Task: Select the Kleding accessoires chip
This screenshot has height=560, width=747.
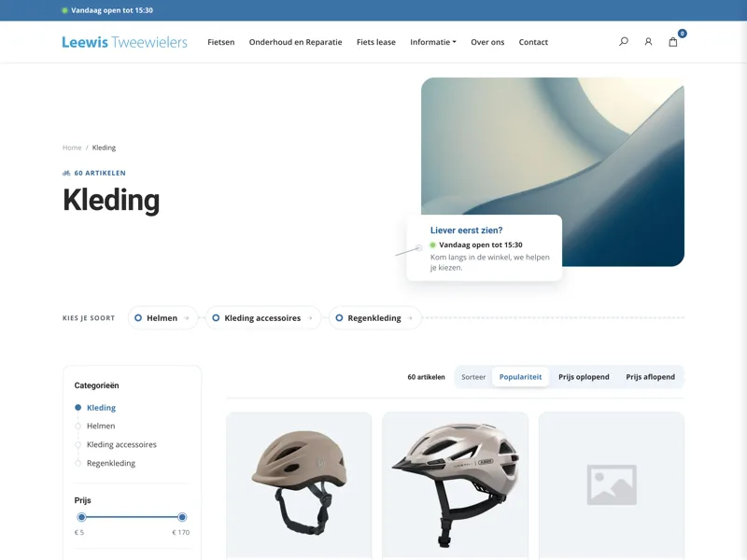Action: 263,317
